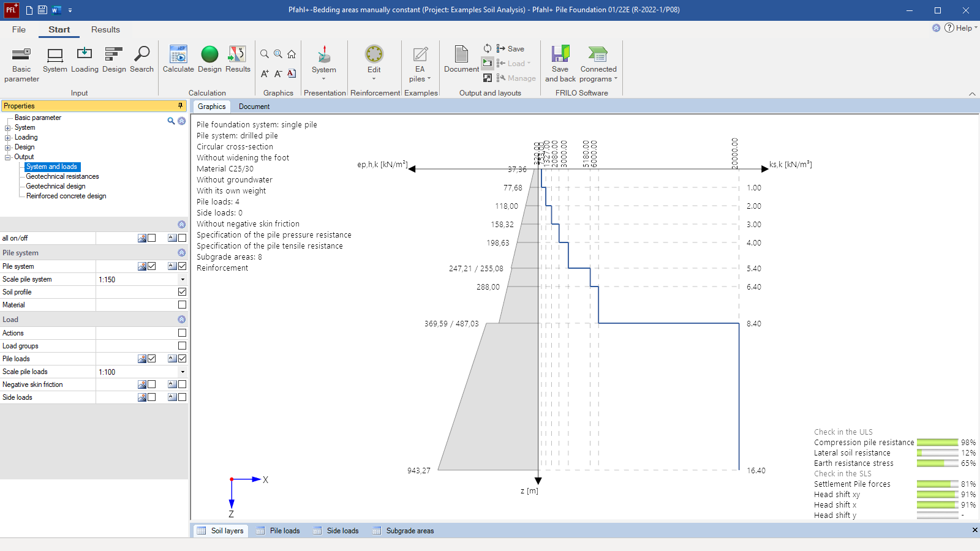Click the new file icon in title bar
This screenshot has height=551, width=980.
coord(29,10)
